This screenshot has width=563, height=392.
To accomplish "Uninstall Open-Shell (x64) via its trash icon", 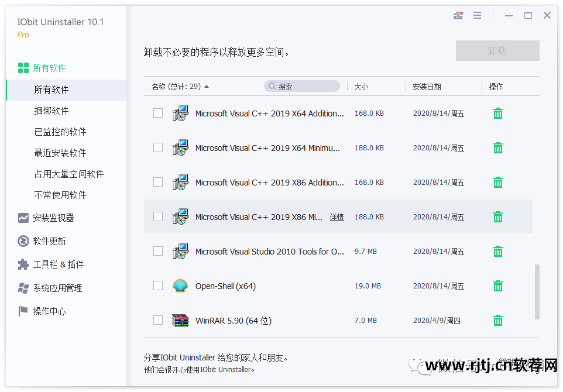I will click(x=497, y=286).
